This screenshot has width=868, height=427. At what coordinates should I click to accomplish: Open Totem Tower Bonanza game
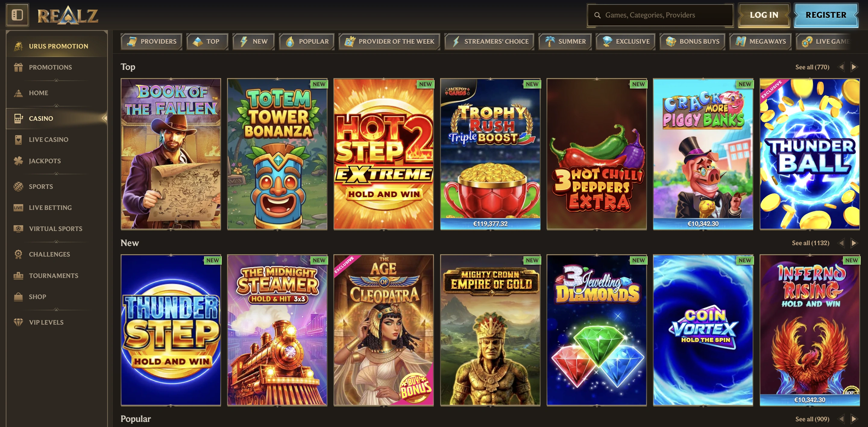tap(277, 154)
